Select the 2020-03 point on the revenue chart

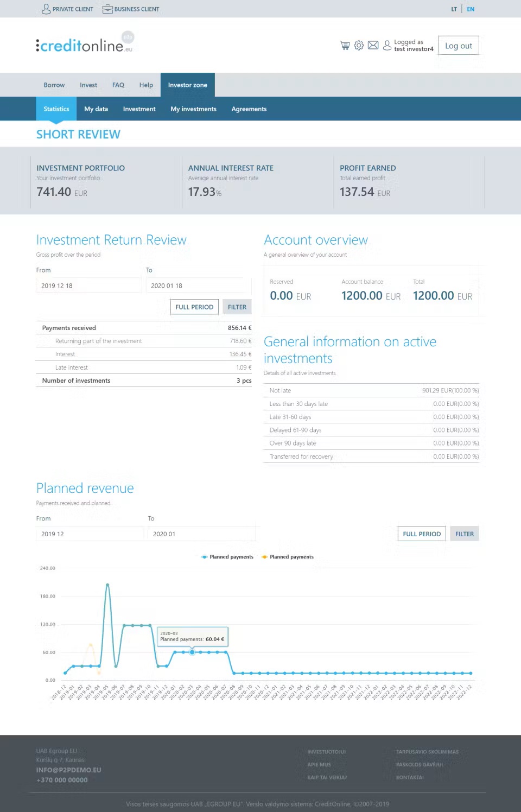tap(192, 652)
